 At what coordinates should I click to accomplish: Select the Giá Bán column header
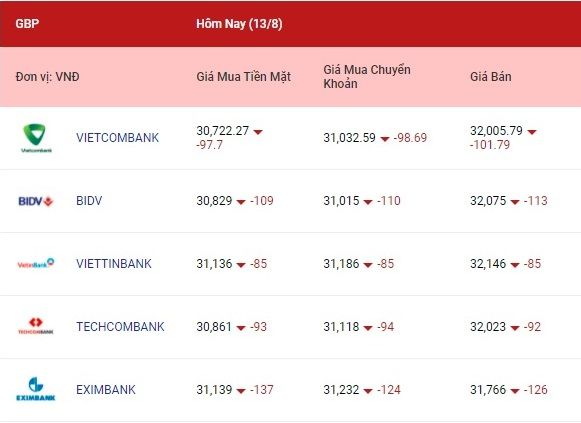[491, 77]
